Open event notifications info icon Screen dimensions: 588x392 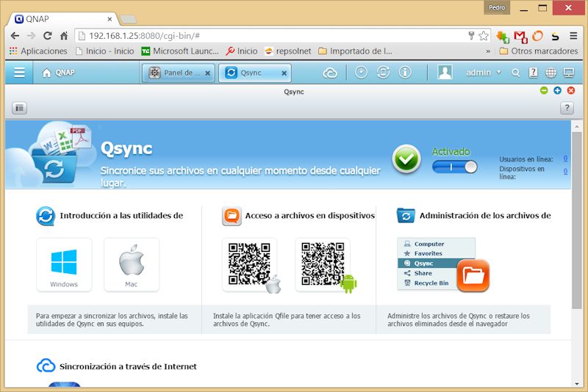point(405,72)
